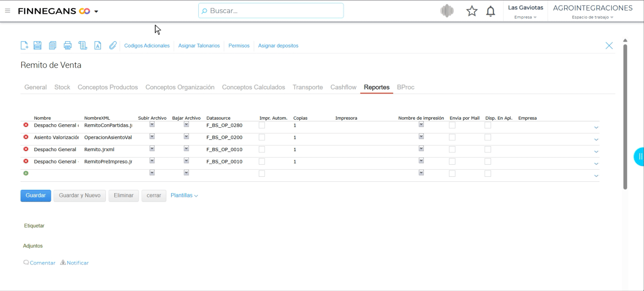The width and height of the screenshot is (644, 291).
Task: Open the Plantillas dropdown
Action: click(184, 196)
